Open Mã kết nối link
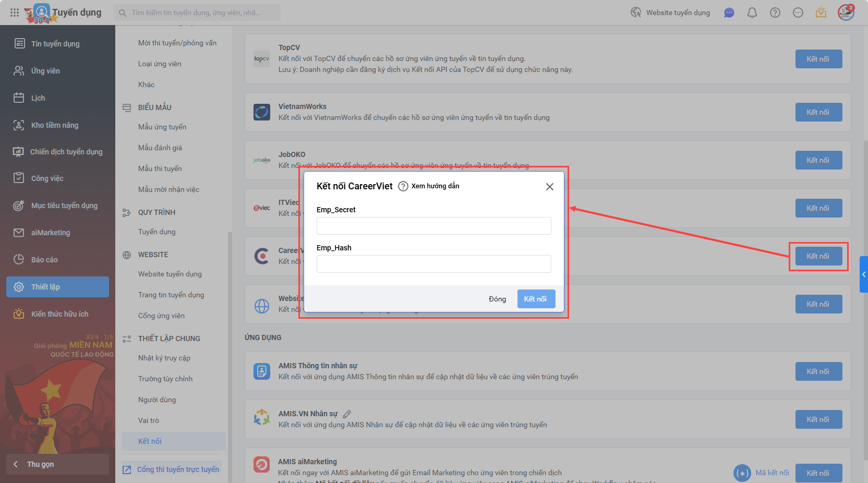 (772, 473)
